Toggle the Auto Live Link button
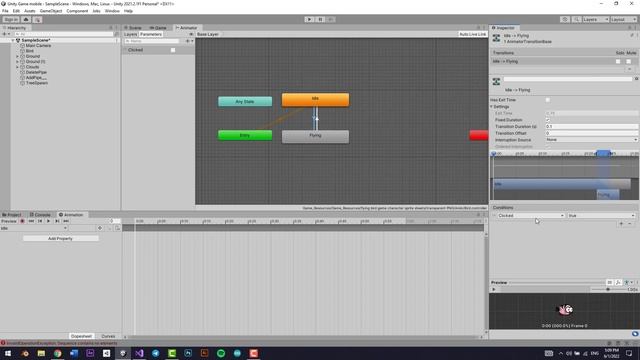The image size is (640, 360). [473, 34]
